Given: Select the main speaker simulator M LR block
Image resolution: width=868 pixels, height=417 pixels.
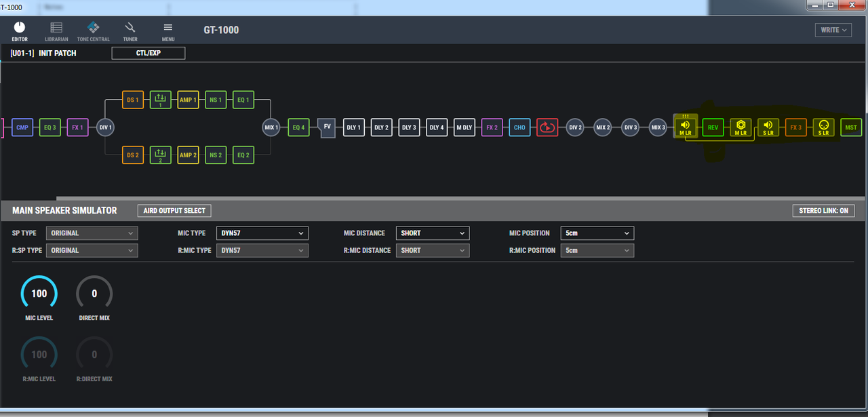Looking at the screenshot, I should click(686, 126).
